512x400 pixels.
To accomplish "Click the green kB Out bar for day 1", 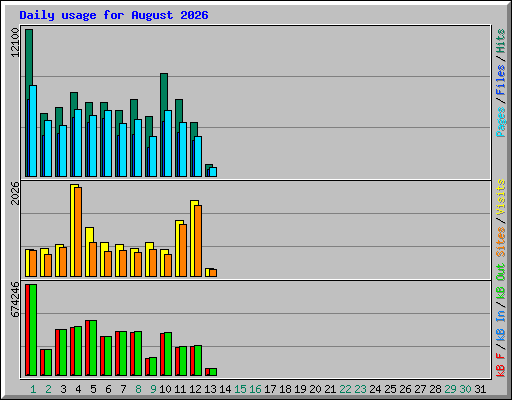I will [x=33, y=330].
